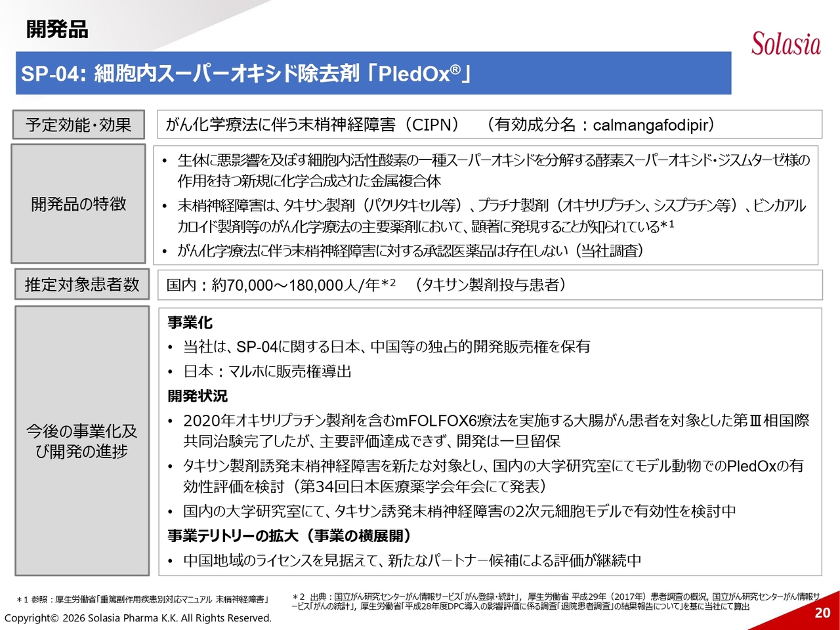Click the ＊1 参照 footnote
Viewport: 840px width, 630px height.
tap(143, 599)
